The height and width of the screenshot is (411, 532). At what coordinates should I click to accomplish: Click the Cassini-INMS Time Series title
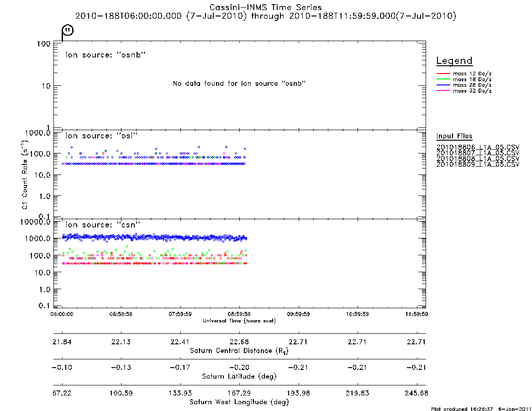(266, 7)
